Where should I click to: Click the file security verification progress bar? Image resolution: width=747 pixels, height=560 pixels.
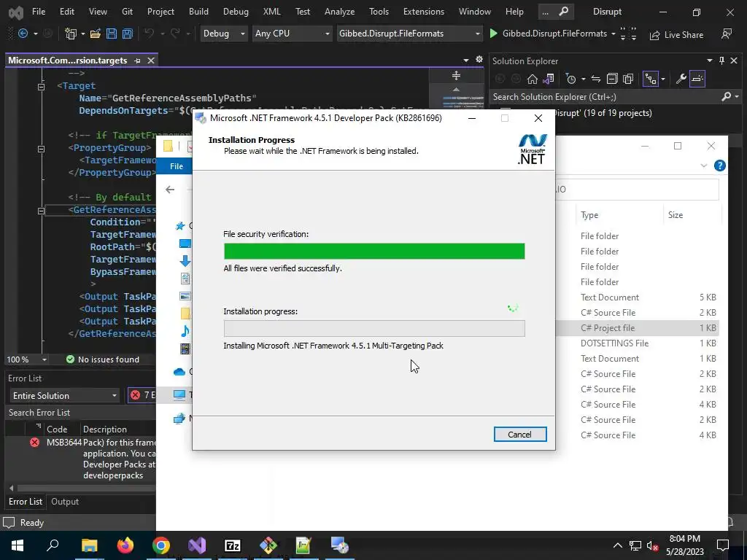(x=374, y=251)
